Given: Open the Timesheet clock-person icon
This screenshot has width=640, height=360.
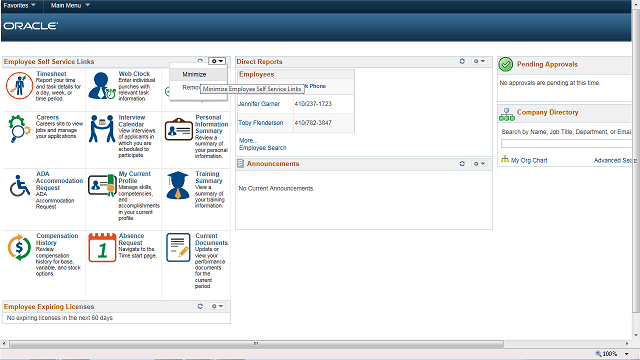Looking at the screenshot, I should [19, 85].
